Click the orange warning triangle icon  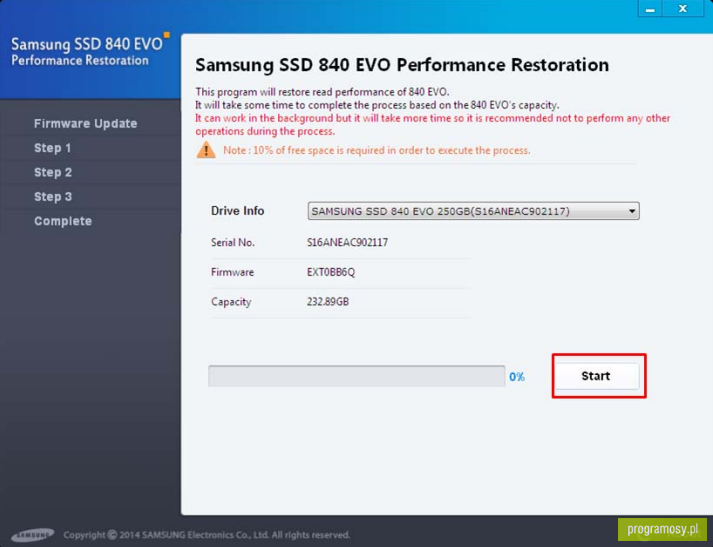[x=206, y=150]
